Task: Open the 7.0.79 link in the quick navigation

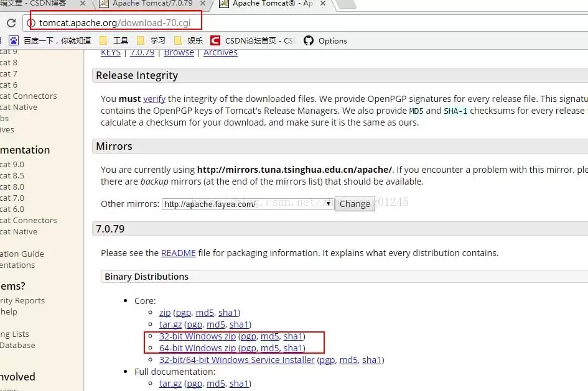Action: point(142,52)
